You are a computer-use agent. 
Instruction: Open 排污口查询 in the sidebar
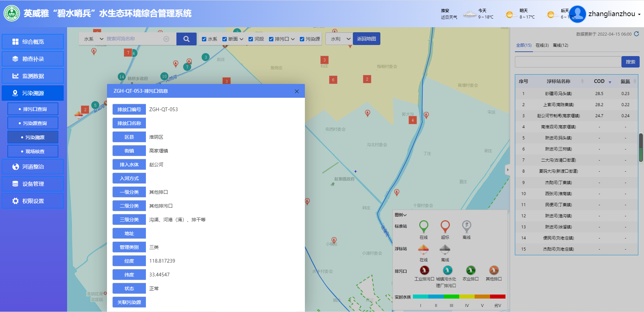pos(33,109)
